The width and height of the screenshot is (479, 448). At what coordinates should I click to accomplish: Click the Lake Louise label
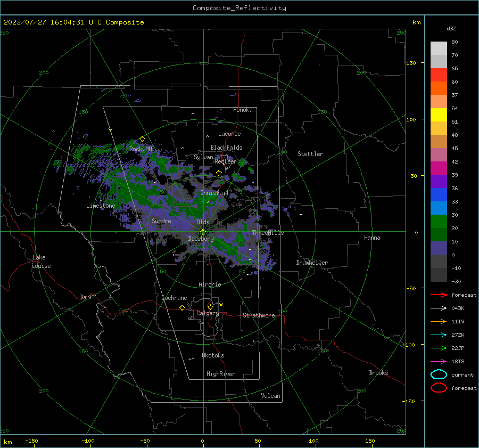coord(41,262)
